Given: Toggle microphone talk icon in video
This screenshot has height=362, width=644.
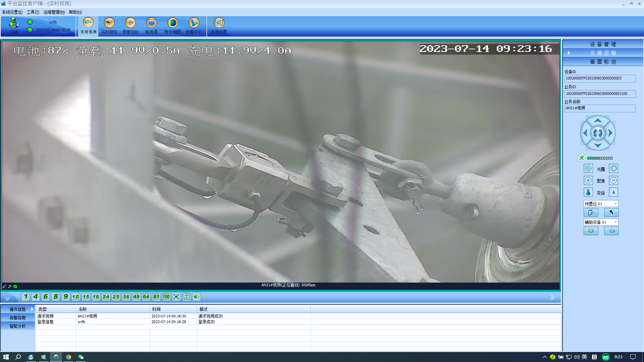Looking at the screenshot, I should [4, 287].
